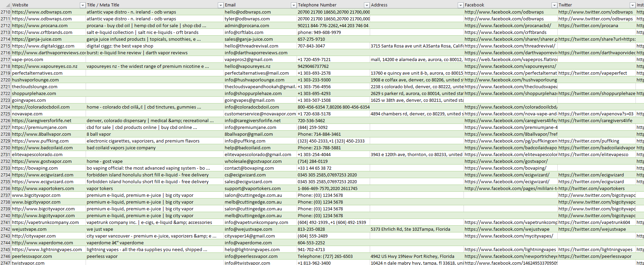The width and height of the screenshot is (644, 265).
Task: Open the Address column filter dropdown
Action: tap(460, 5)
